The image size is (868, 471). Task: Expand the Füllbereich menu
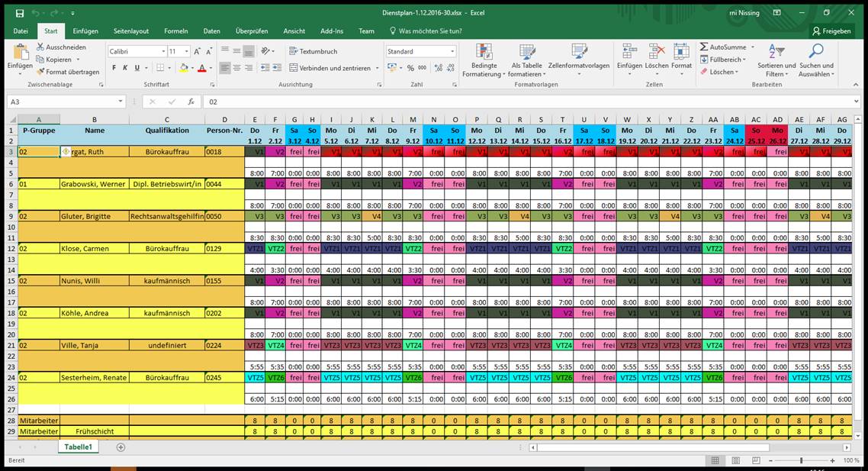pos(723,60)
